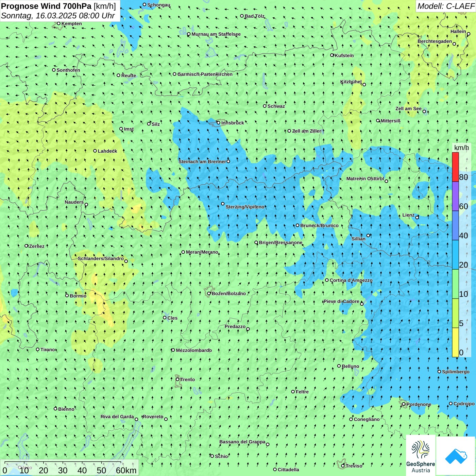Click the yellow 0-5 km/h legend segment
476x476 pixels.
455,342
